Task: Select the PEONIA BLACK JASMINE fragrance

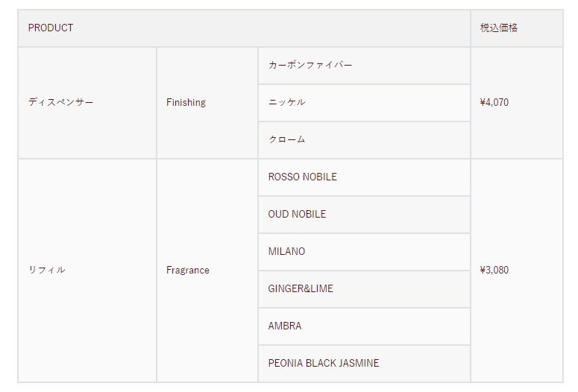Action: [x=324, y=364]
